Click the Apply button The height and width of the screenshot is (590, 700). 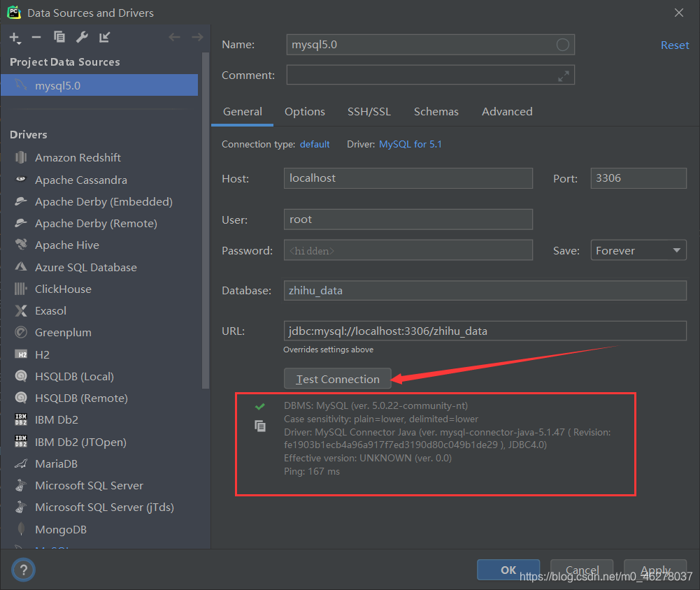[x=655, y=570]
